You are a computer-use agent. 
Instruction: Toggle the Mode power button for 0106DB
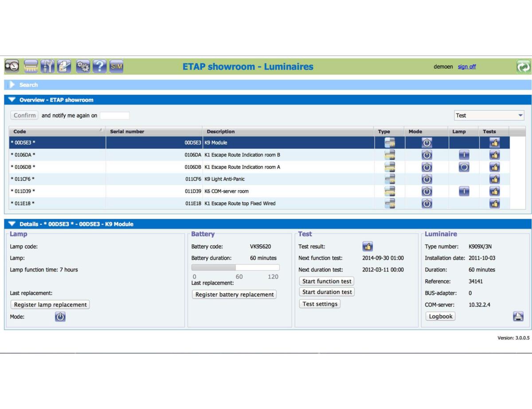click(x=426, y=167)
